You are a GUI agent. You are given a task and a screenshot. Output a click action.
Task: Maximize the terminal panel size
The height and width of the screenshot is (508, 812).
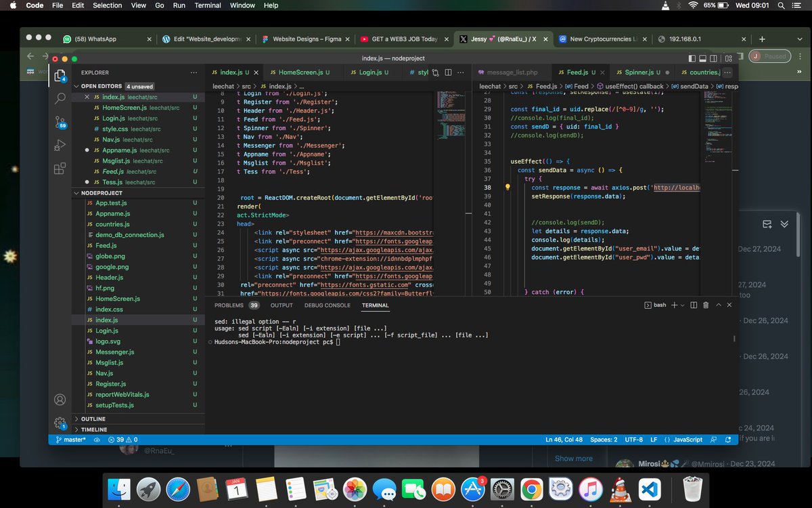(718, 305)
